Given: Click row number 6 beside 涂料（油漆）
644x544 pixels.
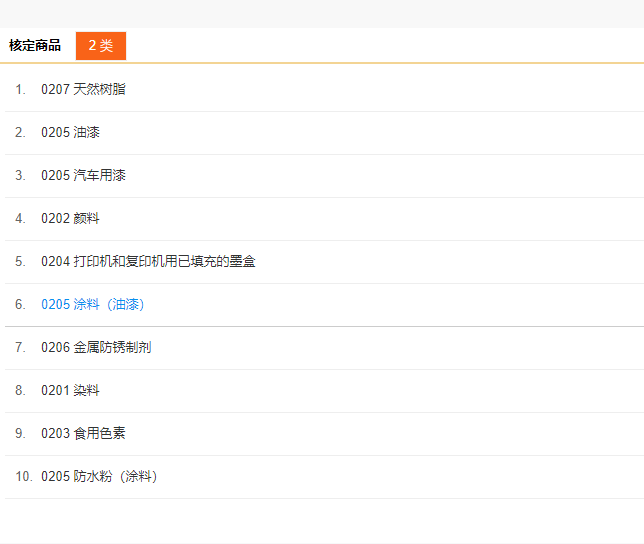Looking at the screenshot, I should point(20,304).
